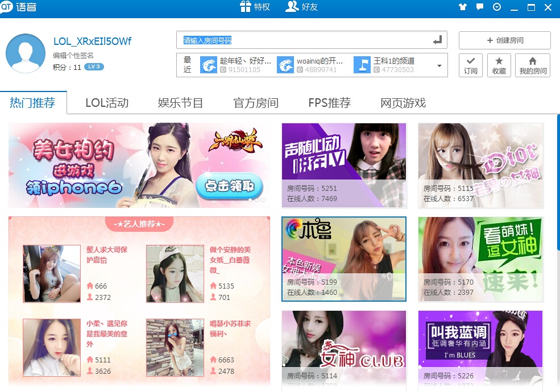Viewport: 560px width, 392px height.
Task: Click the vertical scrollbar on the right
Action: (x=558, y=182)
